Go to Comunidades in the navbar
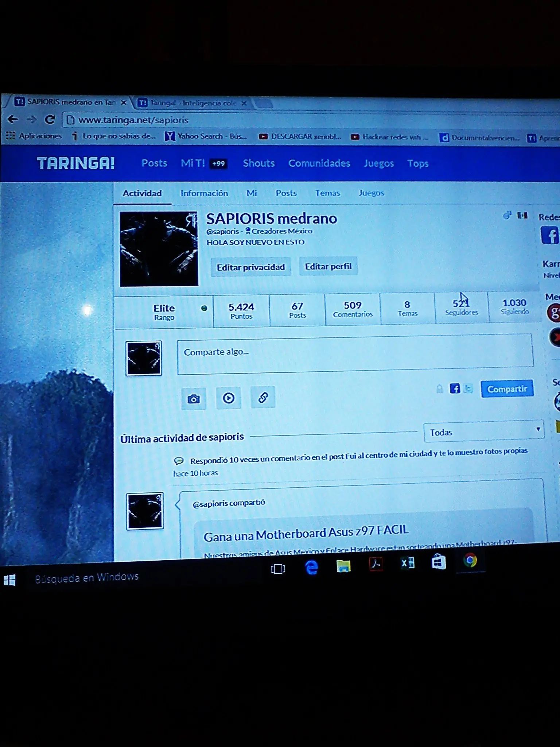The image size is (560, 747). [319, 163]
